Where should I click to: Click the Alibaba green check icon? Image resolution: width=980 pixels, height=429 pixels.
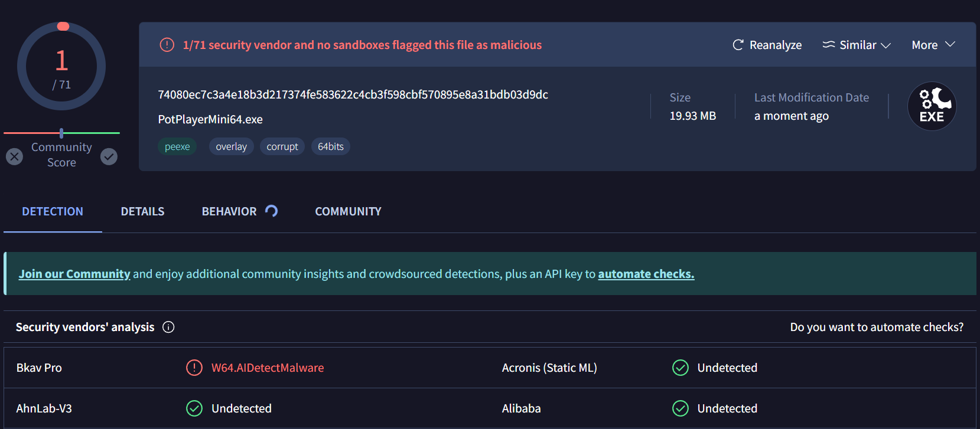[681, 408]
